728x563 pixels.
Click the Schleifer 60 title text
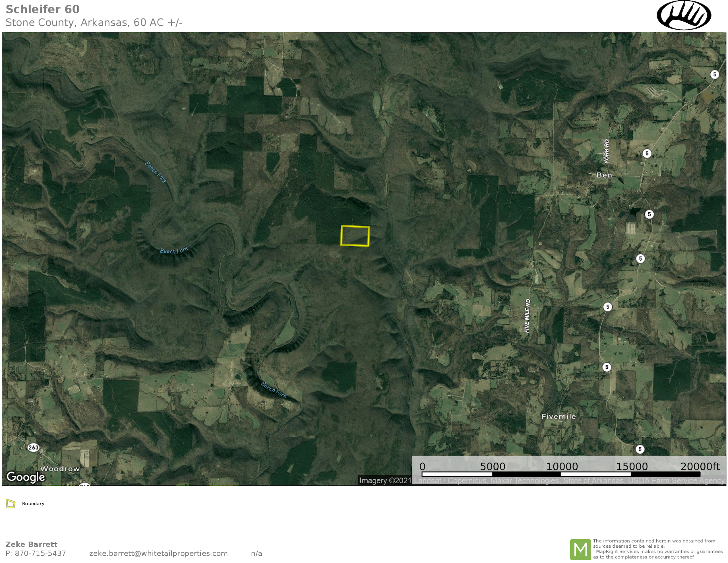coord(43,9)
